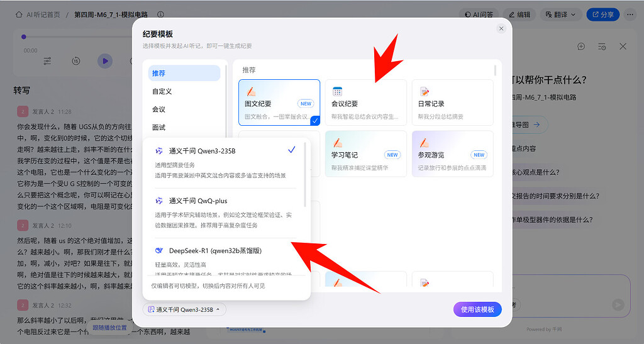
Task: Open the more options ellipsis menu
Action: [x=630, y=14]
